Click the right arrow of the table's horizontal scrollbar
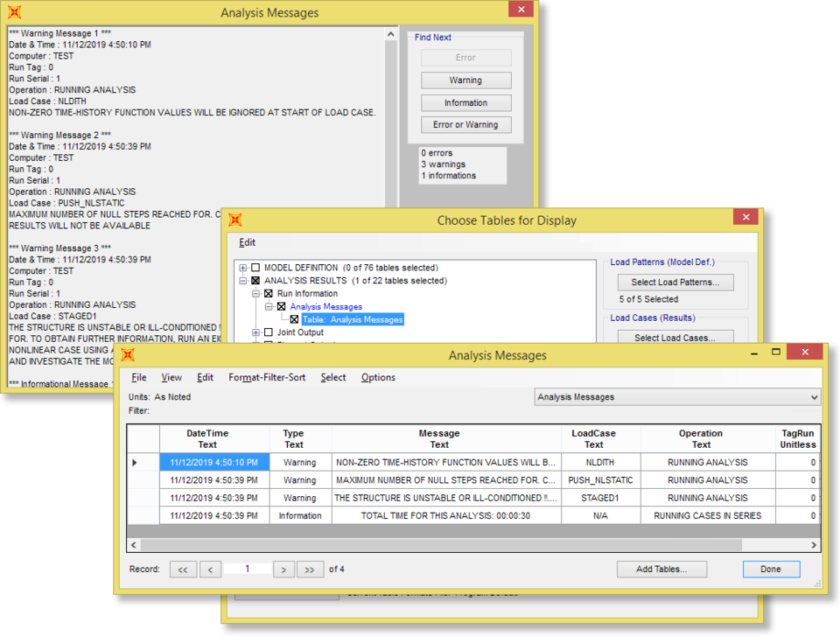This screenshot has width=840, height=636. pyautogui.click(x=813, y=545)
